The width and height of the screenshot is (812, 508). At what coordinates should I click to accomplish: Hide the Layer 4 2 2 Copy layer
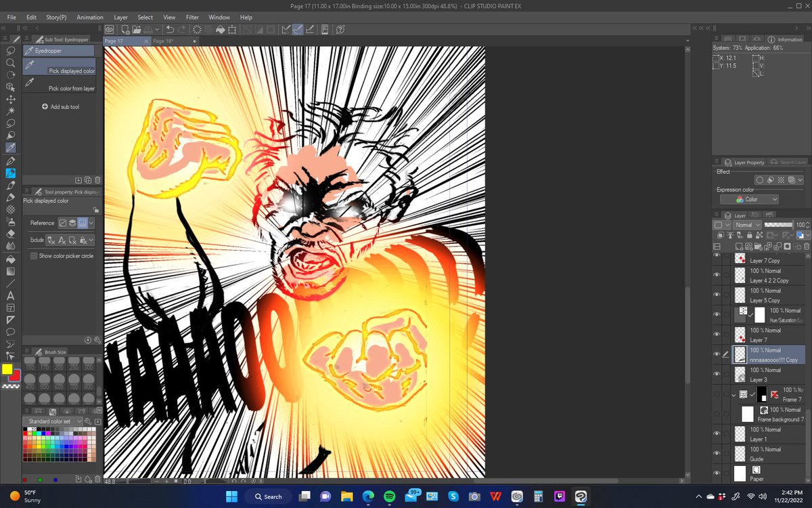pos(717,275)
